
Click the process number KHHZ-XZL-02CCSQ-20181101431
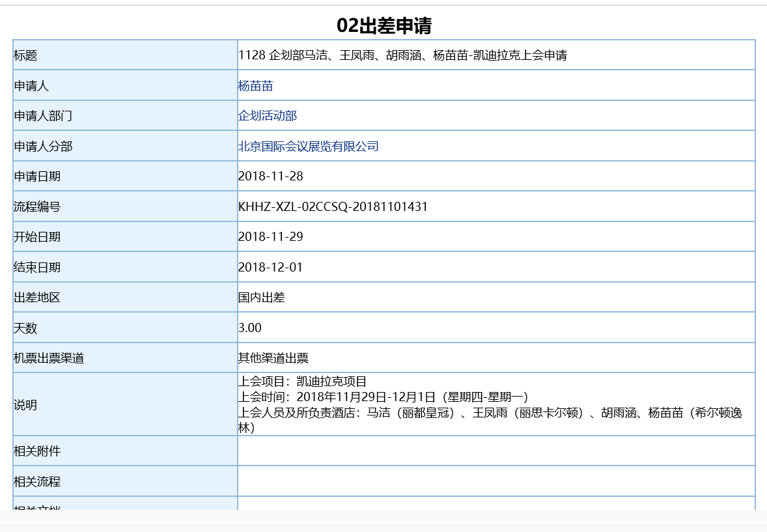pos(333,207)
